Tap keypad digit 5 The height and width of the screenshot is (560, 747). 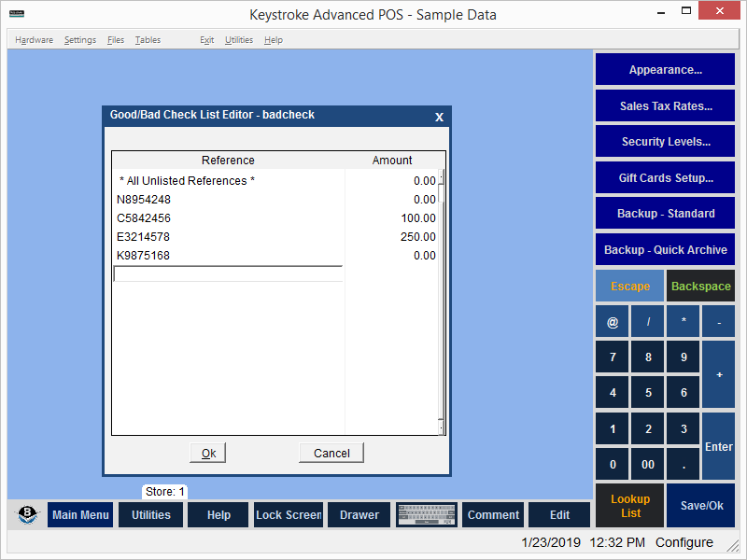point(648,392)
